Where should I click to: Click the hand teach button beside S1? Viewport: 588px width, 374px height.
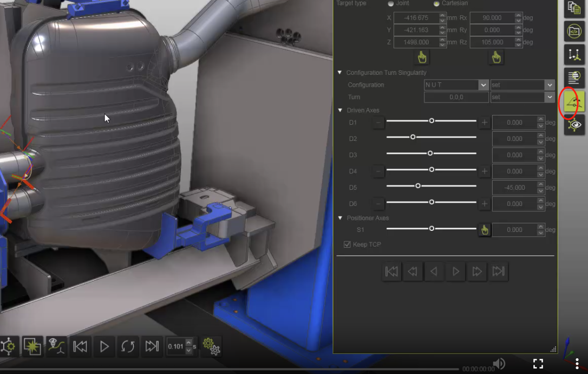tap(484, 230)
